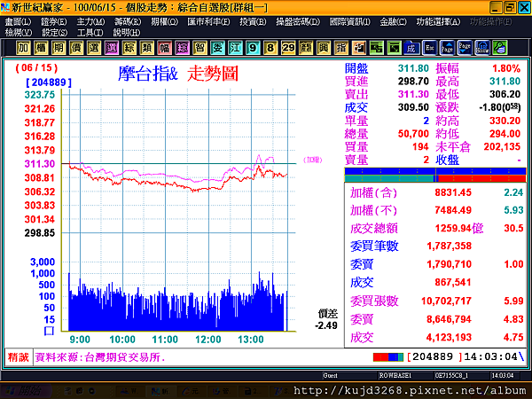The image size is (532, 399).
Task: Click the 成交總額 value 1259.94億
Action: coord(459,229)
